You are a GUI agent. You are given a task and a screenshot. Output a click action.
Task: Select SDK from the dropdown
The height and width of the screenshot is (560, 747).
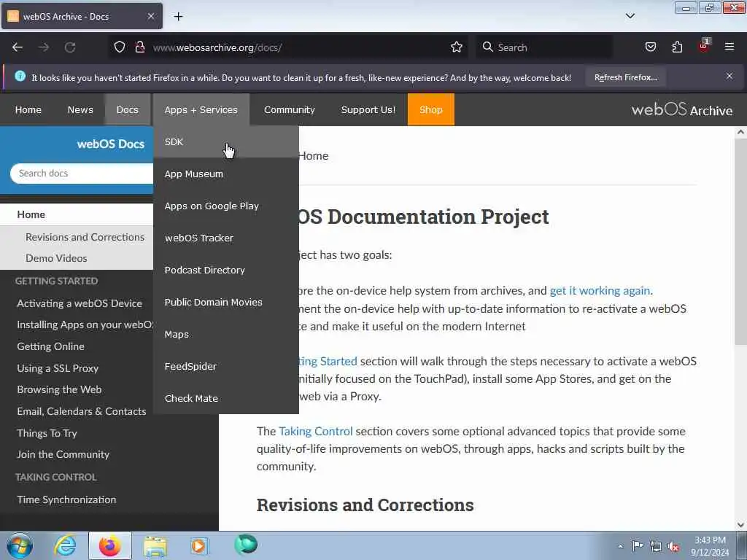click(226, 141)
